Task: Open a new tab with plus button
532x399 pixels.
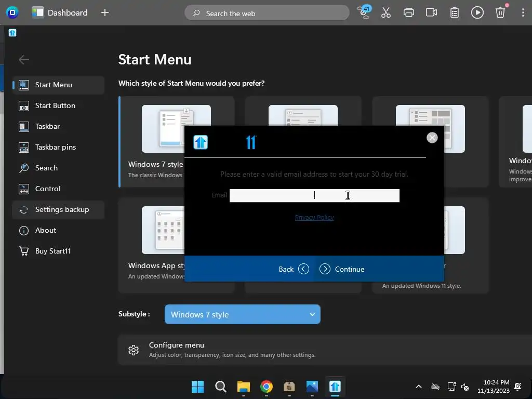Action: pos(105,12)
